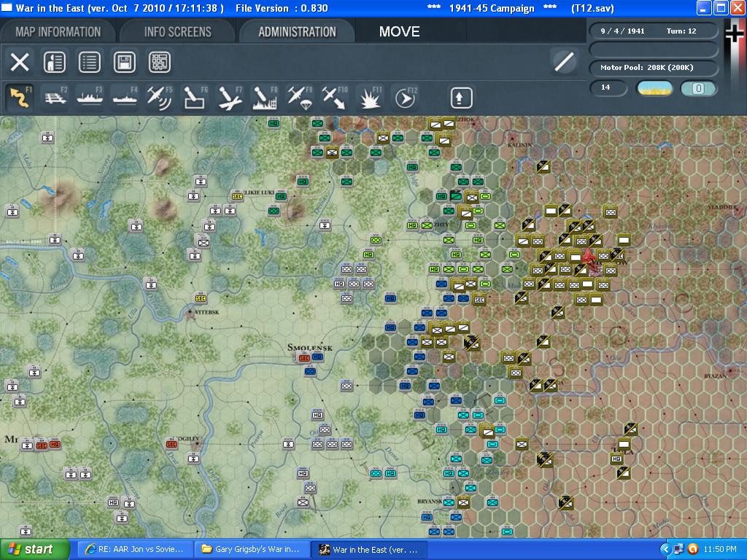Select Air transport mode (F9) icon
Image resolution: width=747 pixels, height=560 pixels.
pos(300,98)
